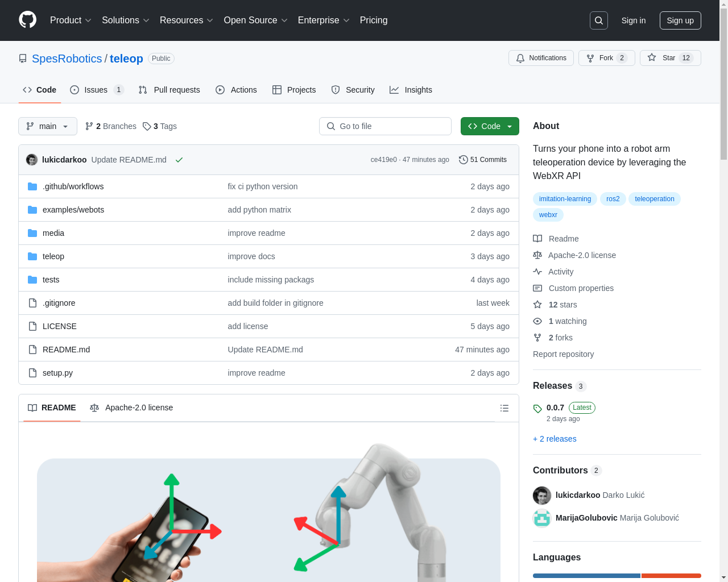728x582 pixels.
Task: Click the 51 Commits history link
Action: pos(483,160)
